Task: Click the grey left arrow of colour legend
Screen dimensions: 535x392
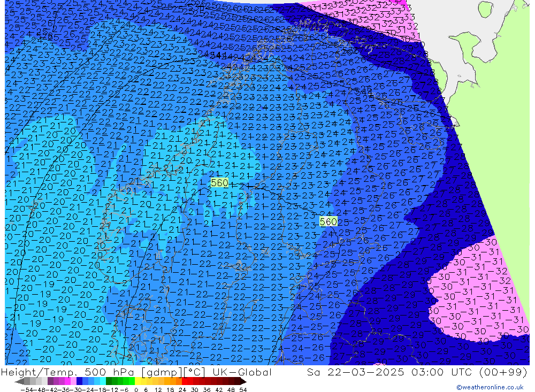Action: point(19,381)
